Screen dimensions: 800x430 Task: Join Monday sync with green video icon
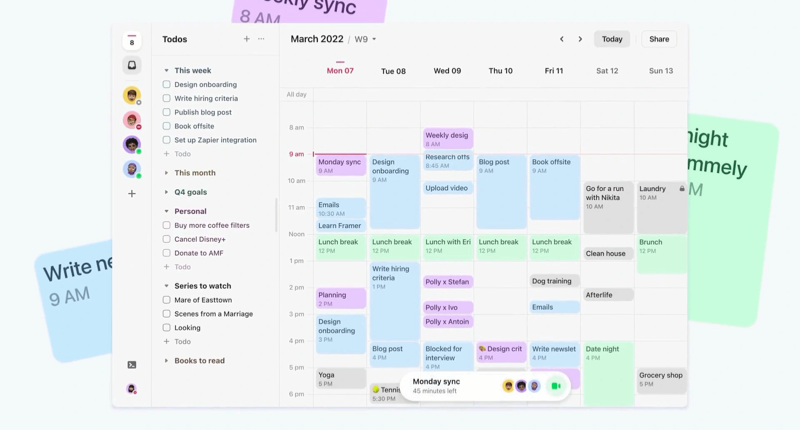[556, 386]
